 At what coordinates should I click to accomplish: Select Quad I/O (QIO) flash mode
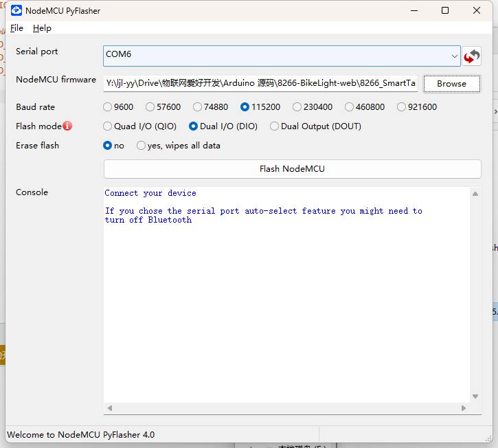[107, 126]
